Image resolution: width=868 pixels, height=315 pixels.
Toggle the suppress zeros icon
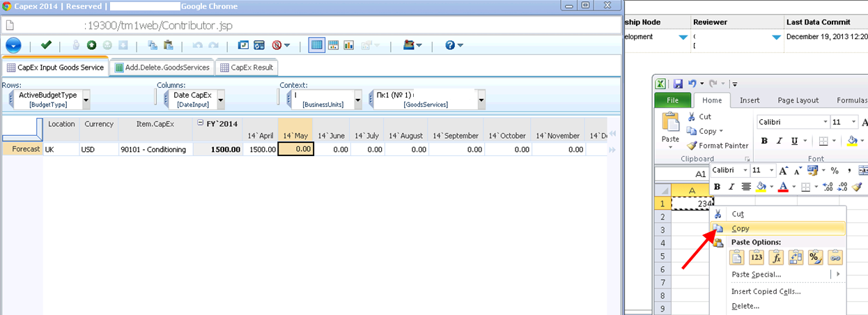(277, 45)
